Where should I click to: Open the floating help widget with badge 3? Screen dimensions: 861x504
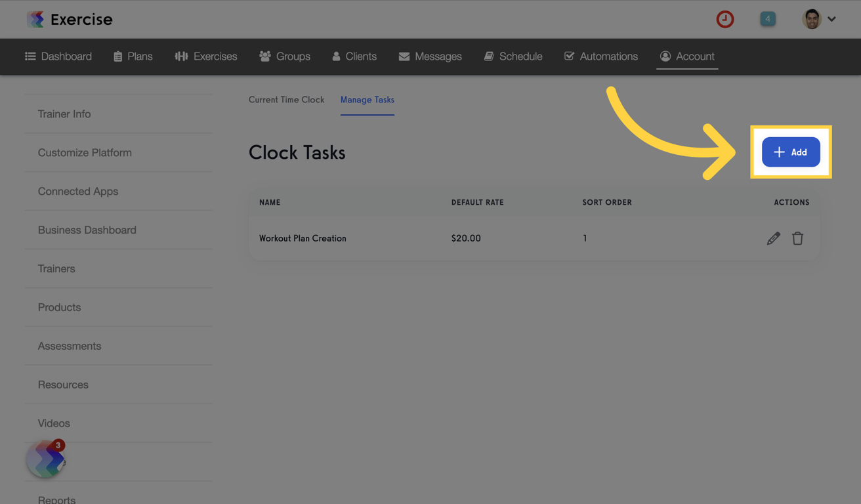(46, 459)
